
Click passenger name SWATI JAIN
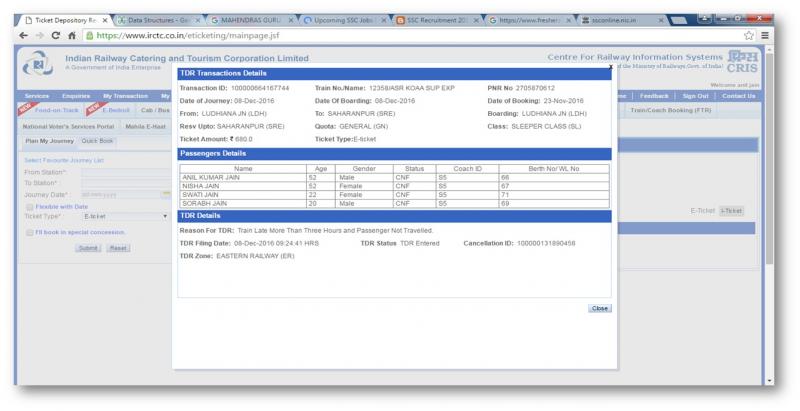200,195
